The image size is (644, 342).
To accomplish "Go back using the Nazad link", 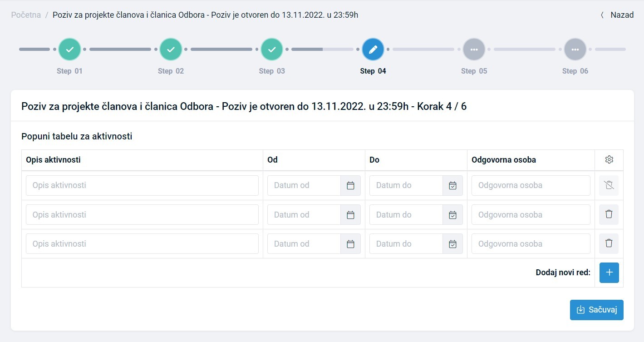I will coord(617,15).
